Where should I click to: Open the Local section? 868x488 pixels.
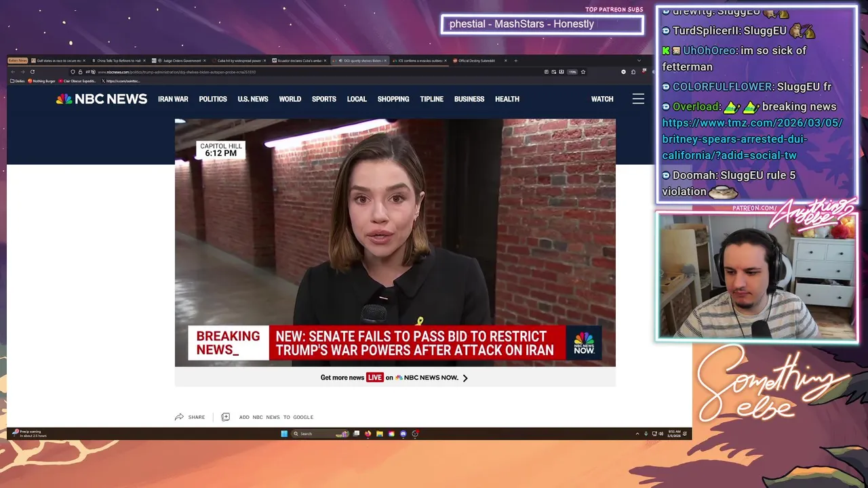(357, 99)
